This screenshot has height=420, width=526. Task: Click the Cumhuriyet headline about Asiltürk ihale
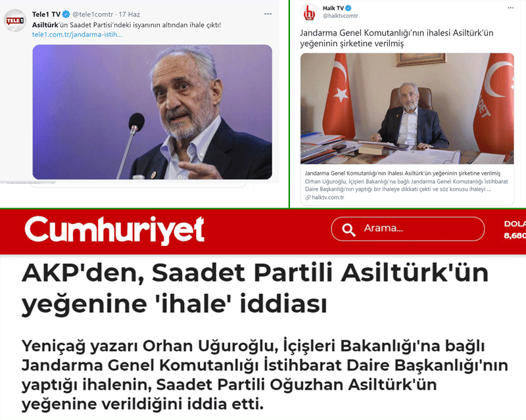click(255, 289)
